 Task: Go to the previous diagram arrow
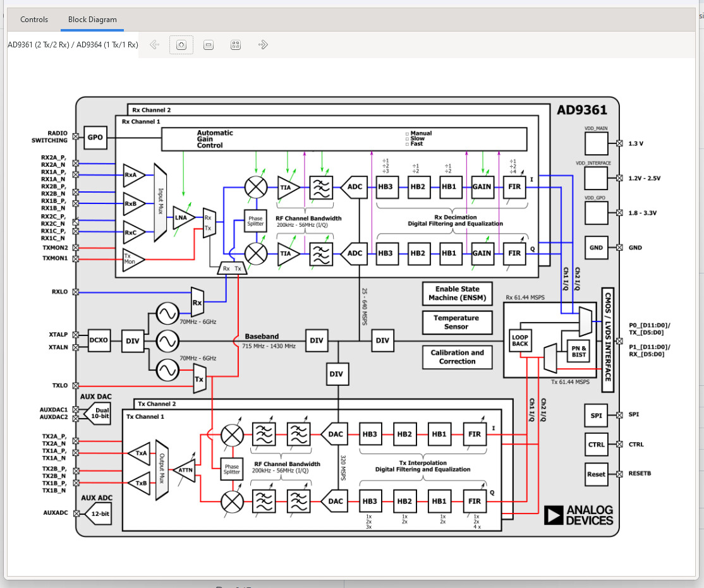tap(154, 45)
